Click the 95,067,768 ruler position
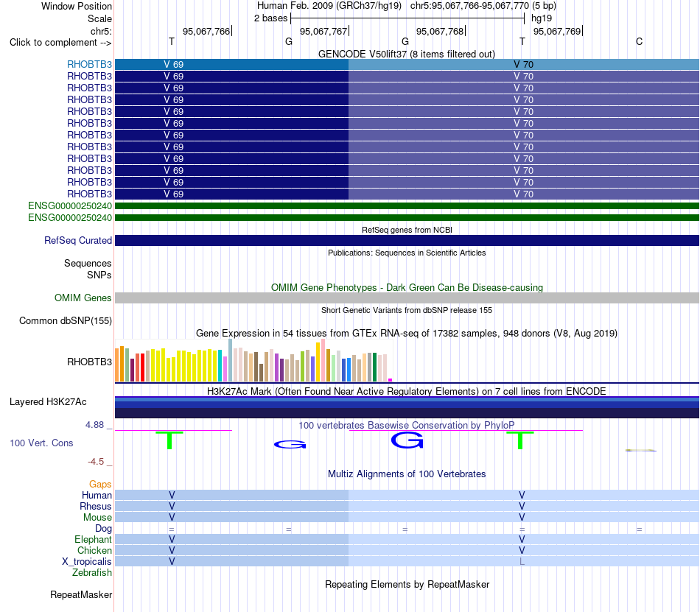Viewport: 700px width, 612px height. (x=440, y=31)
